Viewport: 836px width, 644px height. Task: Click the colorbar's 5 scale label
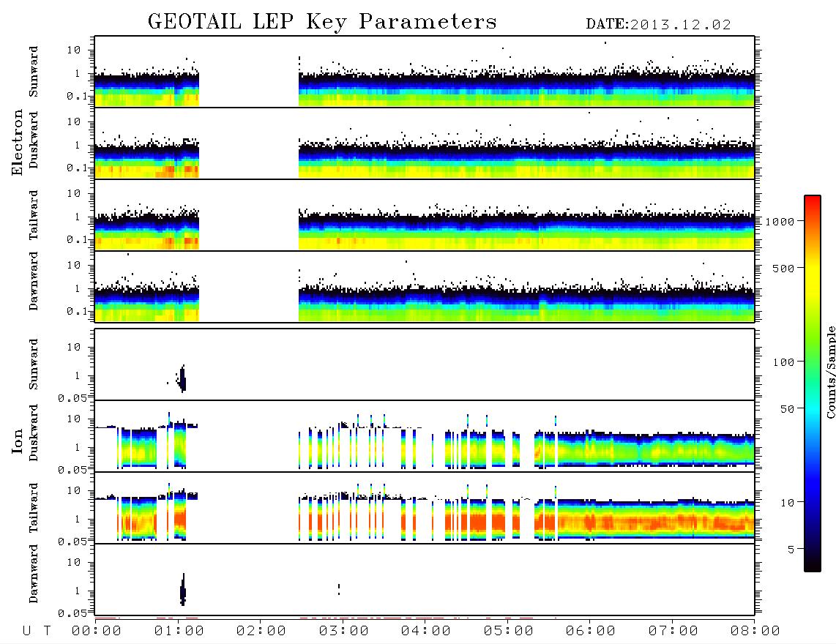click(791, 549)
